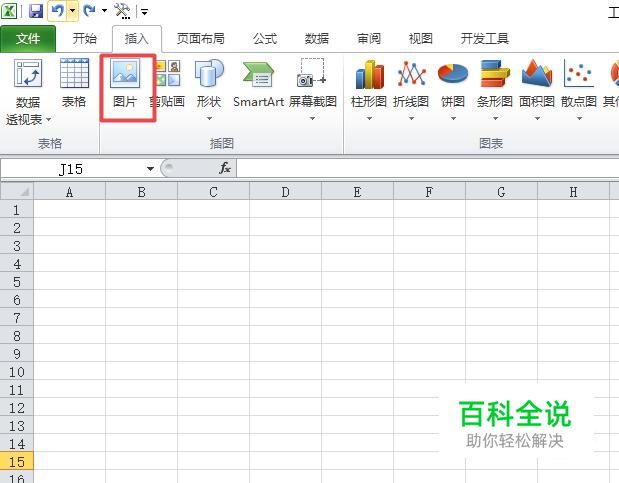
Task: Select column D header
Action: (285, 192)
